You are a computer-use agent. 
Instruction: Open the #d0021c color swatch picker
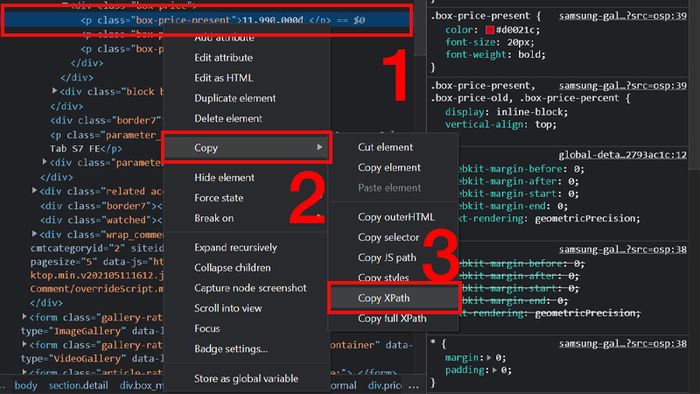tap(490, 30)
